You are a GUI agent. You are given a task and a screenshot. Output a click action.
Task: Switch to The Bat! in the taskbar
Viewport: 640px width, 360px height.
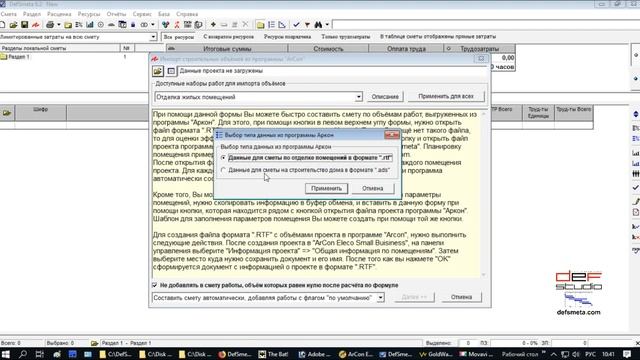[273, 354]
